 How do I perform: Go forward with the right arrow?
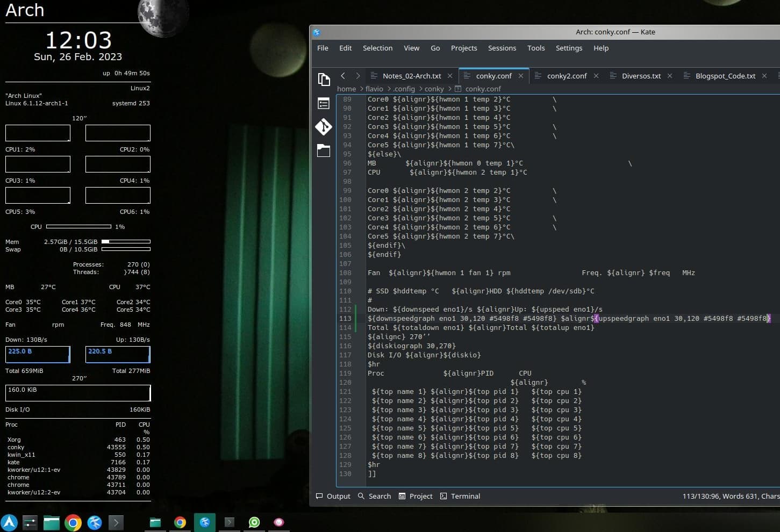(358, 76)
